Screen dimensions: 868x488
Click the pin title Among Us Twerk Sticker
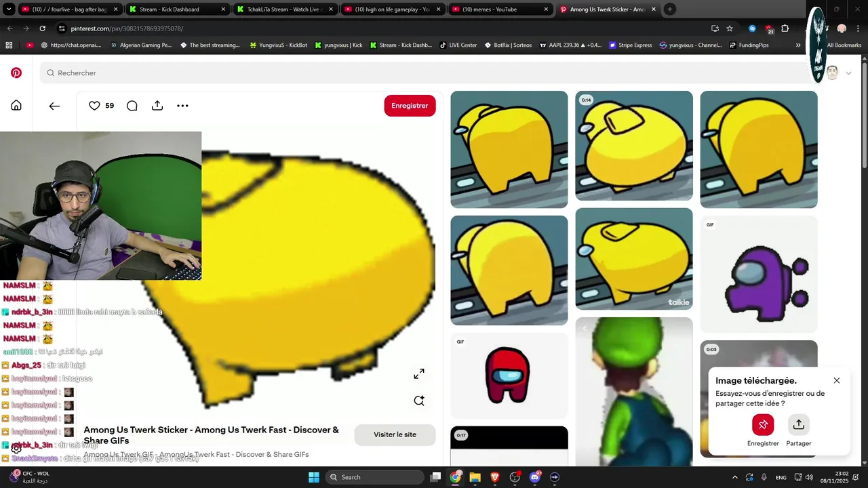[x=211, y=435]
